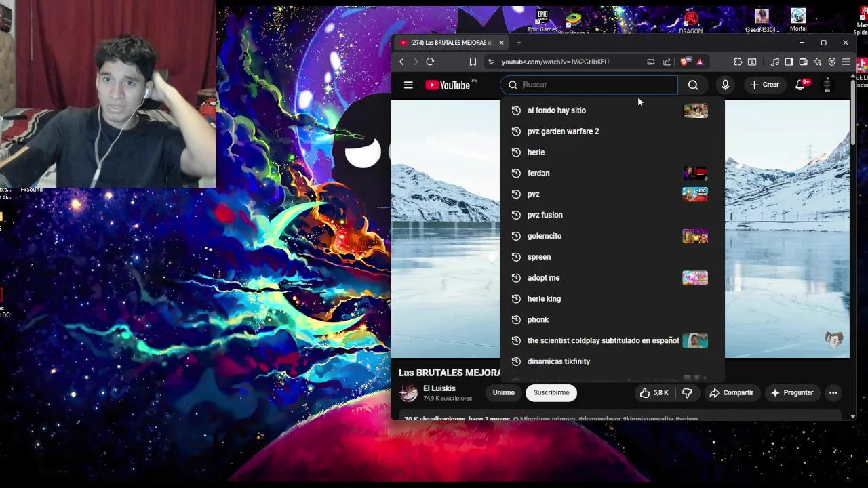This screenshot has width=868, height=488.
Task: Reload the page with the refresh icon
Action: click(x=430, y=62)
